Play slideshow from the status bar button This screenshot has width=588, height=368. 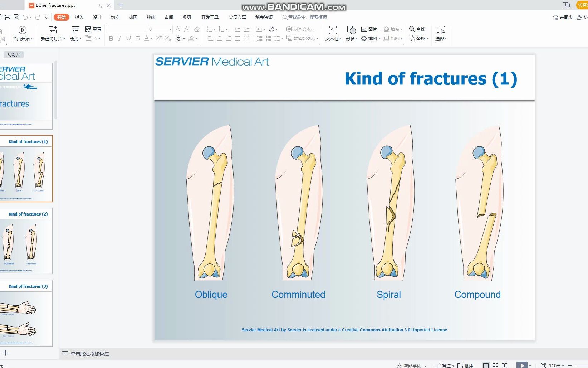pyautogui.click(x=522, y=365)
